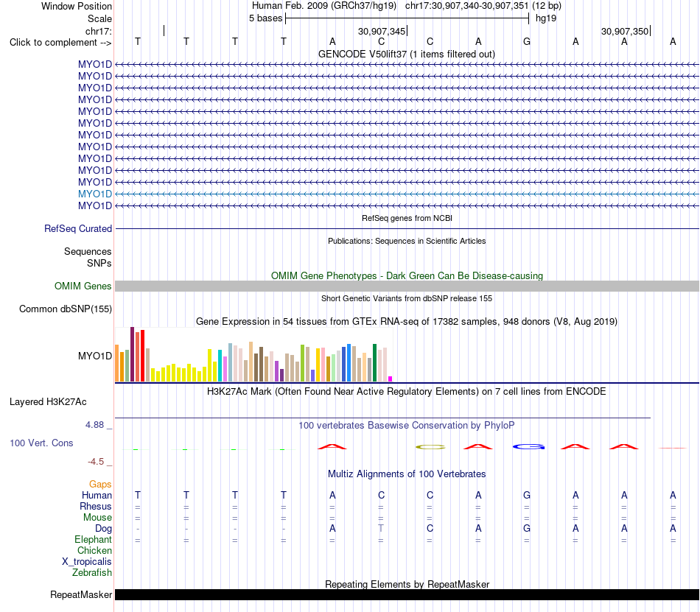Click the Human Feb. 2009 (GRCh37/hg19) assembly text
The image size is (700, 612).
[324, 6]
